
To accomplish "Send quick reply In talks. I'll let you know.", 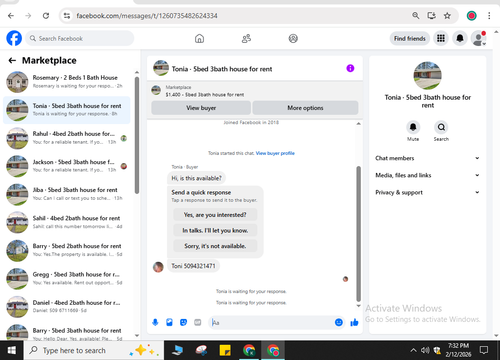I will click(215, 230).
